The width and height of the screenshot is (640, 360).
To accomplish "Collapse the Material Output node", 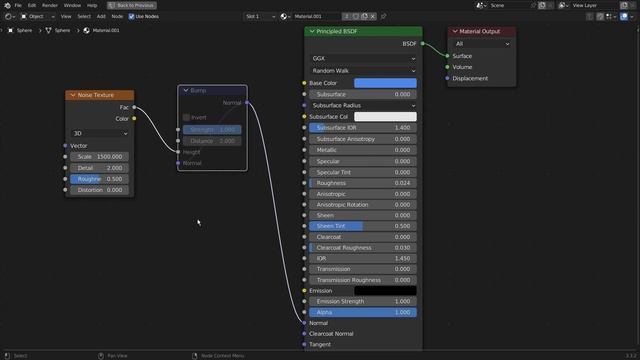I will click(455, 31).
